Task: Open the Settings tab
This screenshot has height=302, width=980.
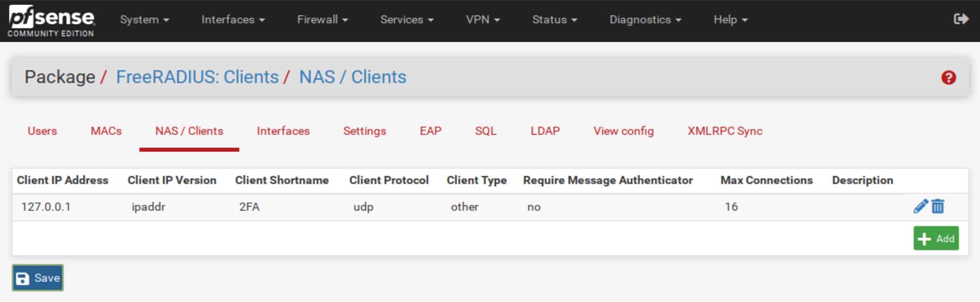Action: (x=364, y=131)
